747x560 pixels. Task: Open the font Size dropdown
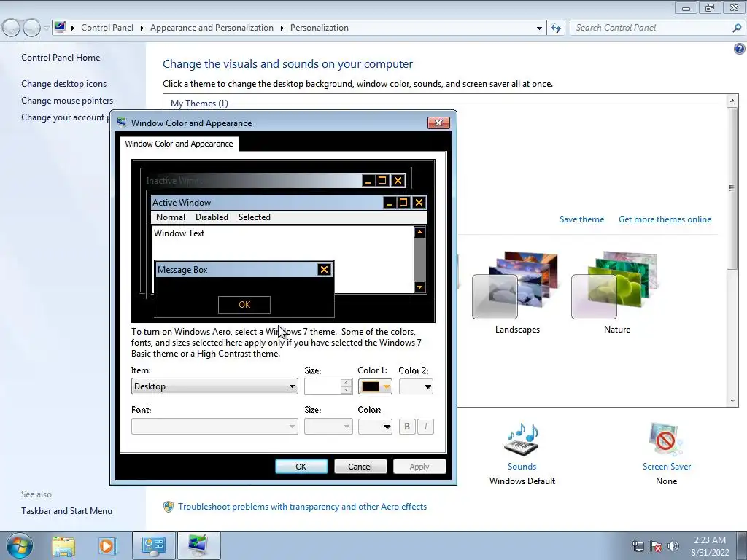coord(328,426)
